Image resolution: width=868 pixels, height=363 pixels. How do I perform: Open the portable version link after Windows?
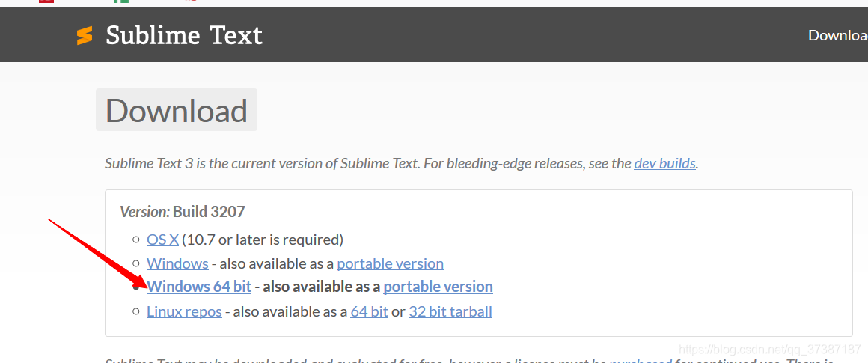click(391, 263)
